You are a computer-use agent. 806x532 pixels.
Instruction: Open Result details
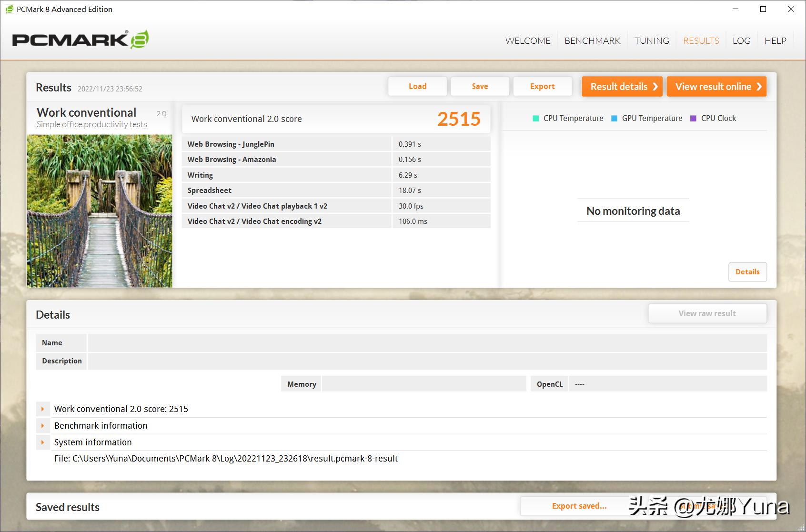click(x=622, y=86)
